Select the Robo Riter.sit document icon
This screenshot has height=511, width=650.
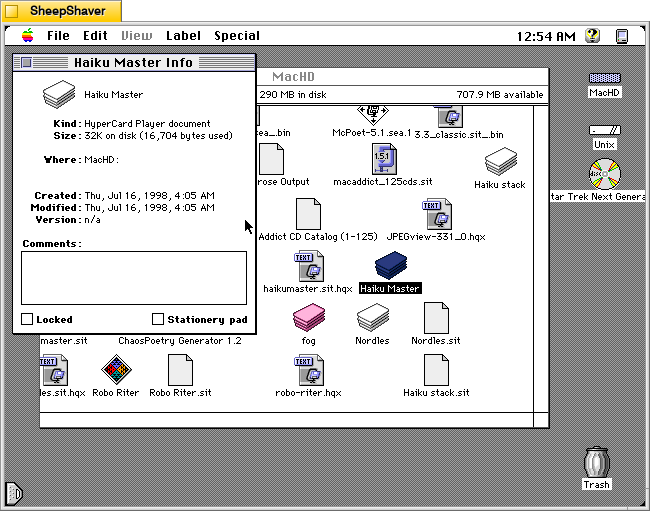180,370
